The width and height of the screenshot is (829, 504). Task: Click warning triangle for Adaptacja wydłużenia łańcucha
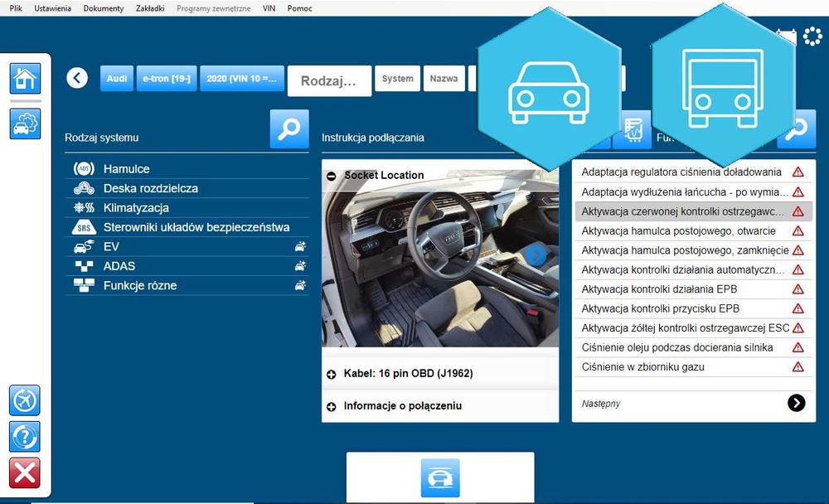click(797, 192)
